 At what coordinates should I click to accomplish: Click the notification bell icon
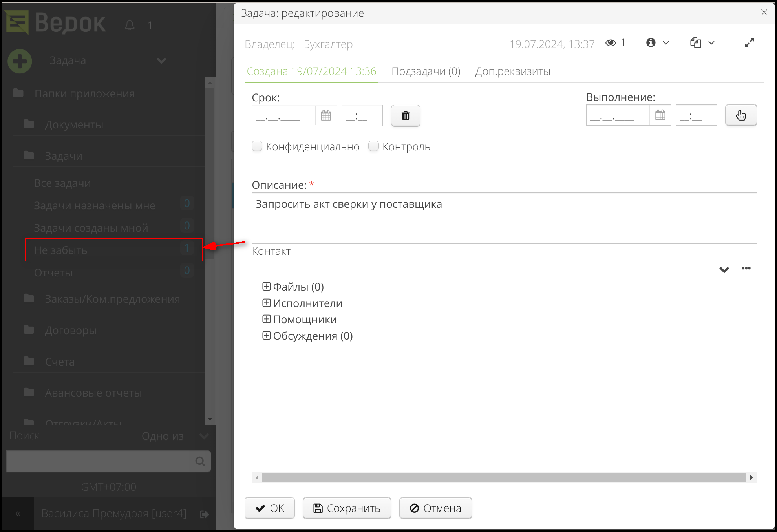130,25
